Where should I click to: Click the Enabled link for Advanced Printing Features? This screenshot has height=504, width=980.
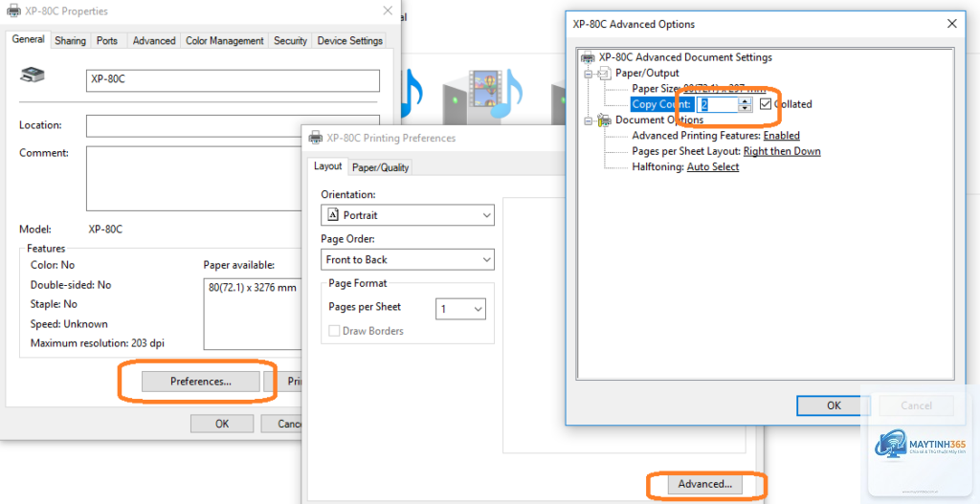click(x=781, y=136)
